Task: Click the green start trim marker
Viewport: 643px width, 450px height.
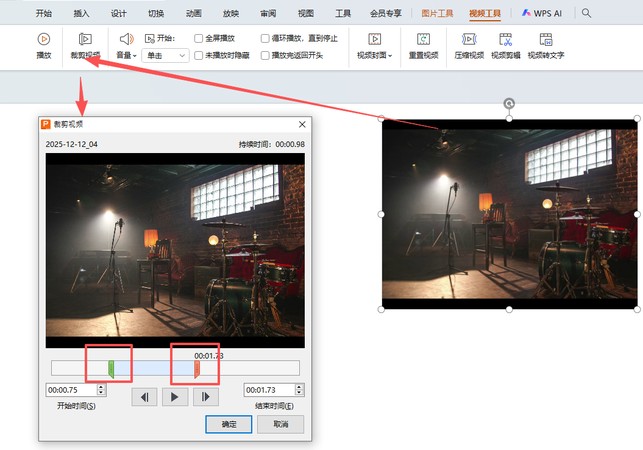Action: pyautogui.click(x=111, y=369)
